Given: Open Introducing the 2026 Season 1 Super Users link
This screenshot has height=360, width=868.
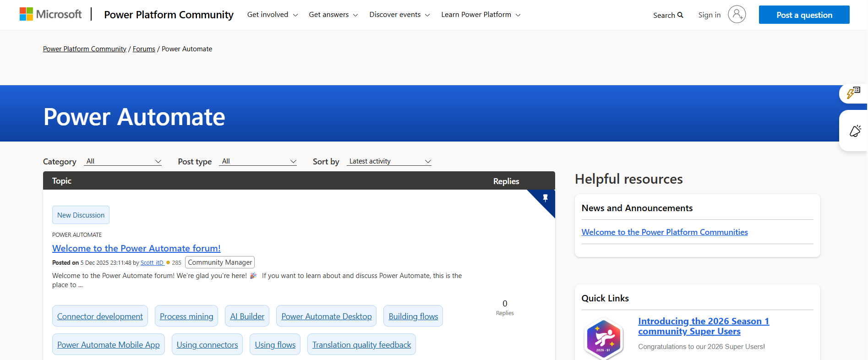Looking at the screenshot, I should [704, 326].
